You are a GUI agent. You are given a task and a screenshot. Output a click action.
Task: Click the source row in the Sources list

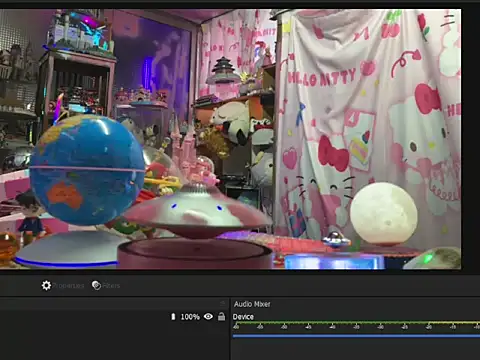click(114, 316)
